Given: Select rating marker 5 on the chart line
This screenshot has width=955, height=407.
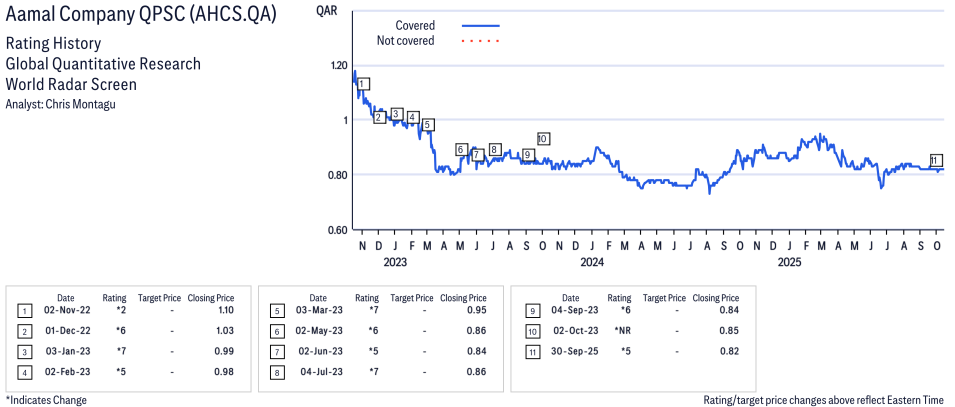Looking at the screenshot, I should (x=427, y=125).
